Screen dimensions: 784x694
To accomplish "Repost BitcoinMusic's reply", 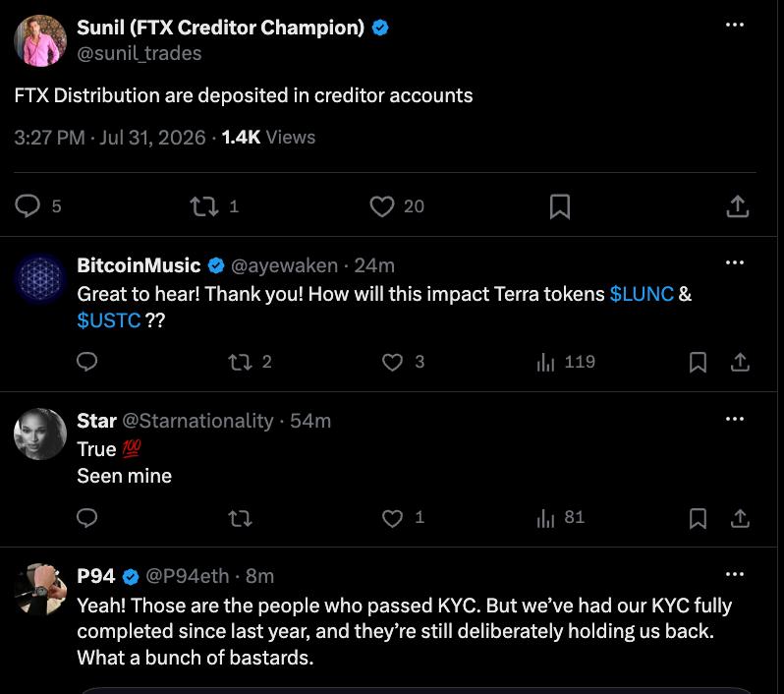I will pyautogui.click(x=240, y=362).
